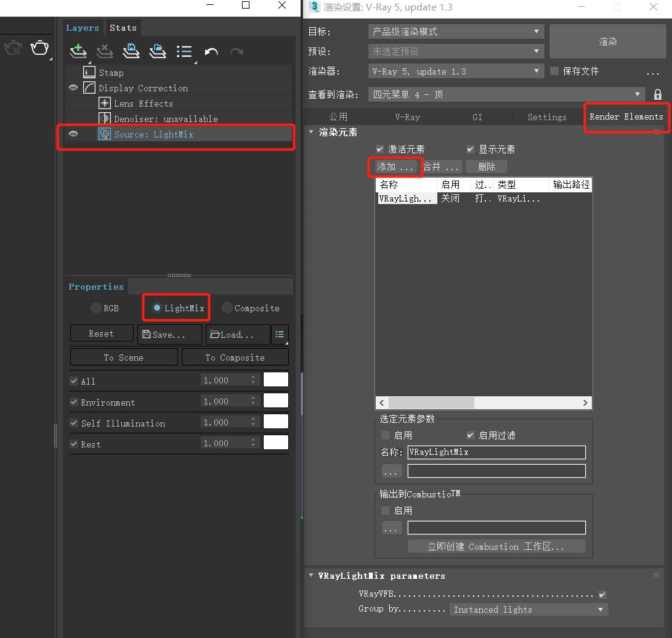Viewport: 672px width, 638px height.
Task: Click the To Scene button
Action: tap(124, 357)
